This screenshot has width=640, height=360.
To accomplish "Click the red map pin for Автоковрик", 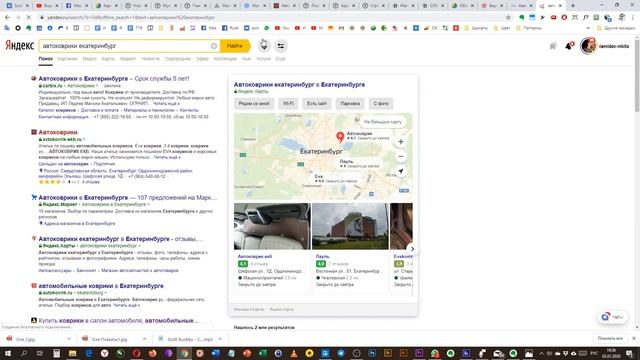I will tap(340, 137).
